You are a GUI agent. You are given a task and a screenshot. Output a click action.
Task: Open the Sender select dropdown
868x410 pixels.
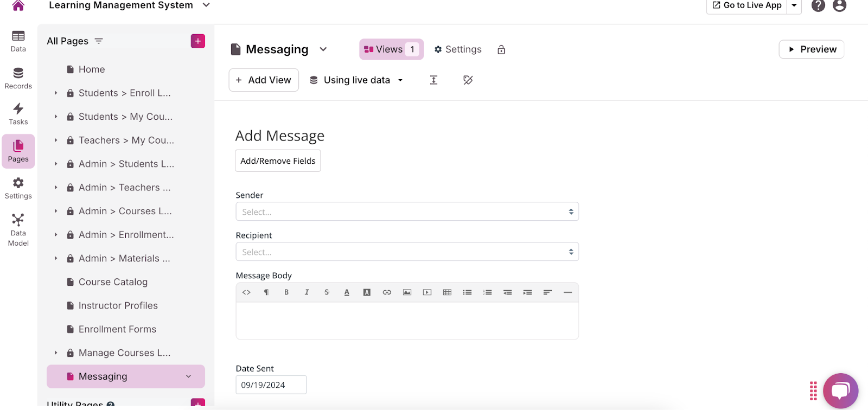pos(407,212)
